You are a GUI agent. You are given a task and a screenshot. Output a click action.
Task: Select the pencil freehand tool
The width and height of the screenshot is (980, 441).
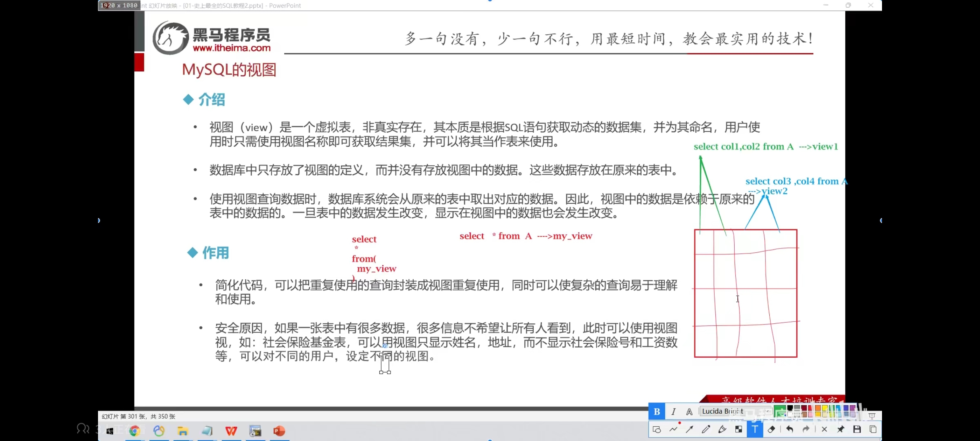(x=706, y=429)
